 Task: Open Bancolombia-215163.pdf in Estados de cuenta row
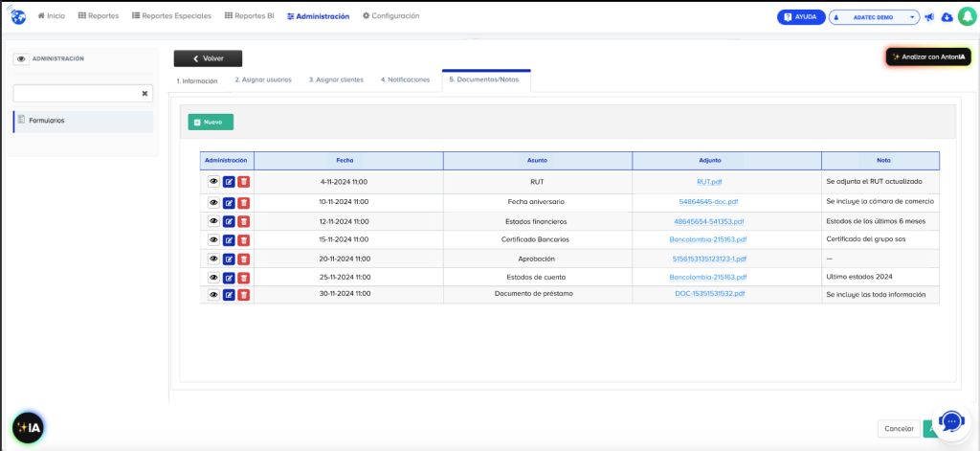[x=708, y=277]
